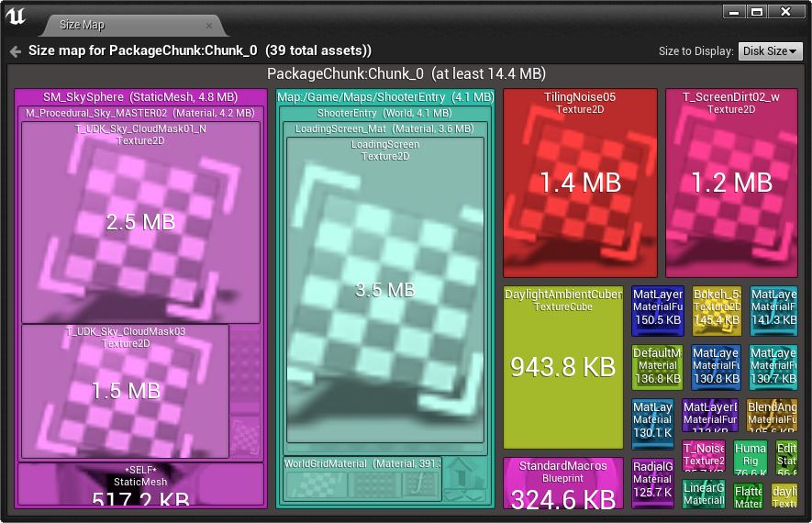This screenshot has height=523, width=812.
Task: Select the WorldGridMaterial tile
Action: point(362,479)
